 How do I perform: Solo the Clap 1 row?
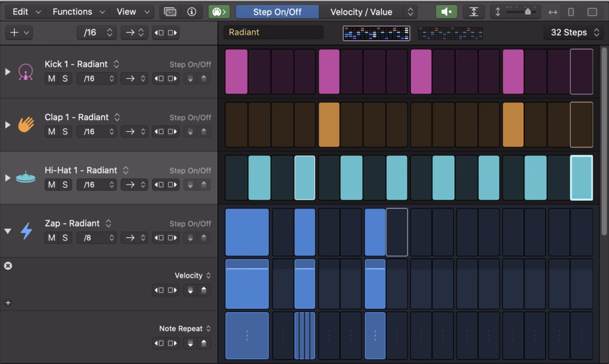pos(65,131)
